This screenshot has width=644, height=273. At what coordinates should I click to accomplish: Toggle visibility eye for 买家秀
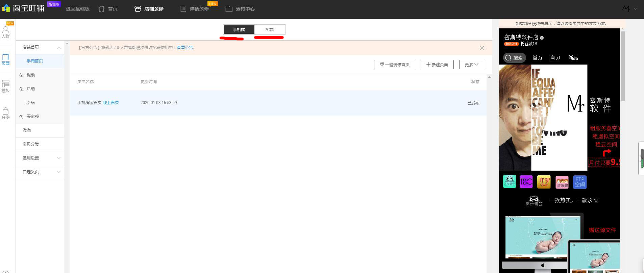[x=21, y=117]
